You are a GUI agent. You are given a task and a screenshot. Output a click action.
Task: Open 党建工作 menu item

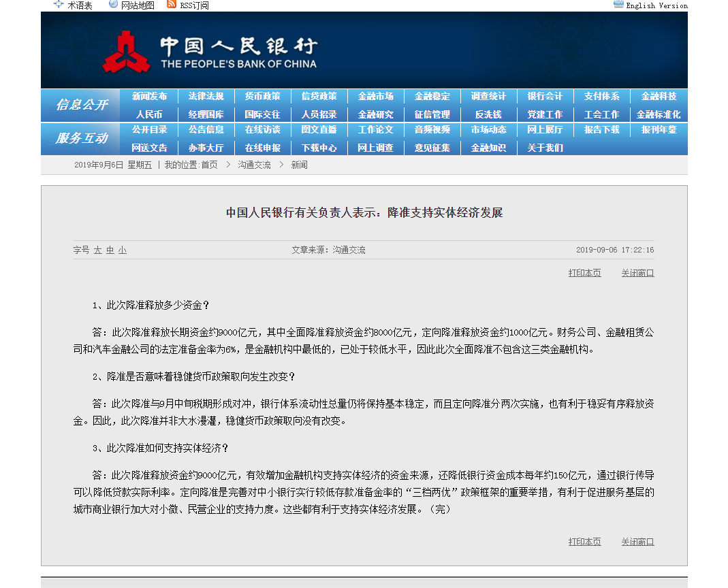[x=545, y=114]
